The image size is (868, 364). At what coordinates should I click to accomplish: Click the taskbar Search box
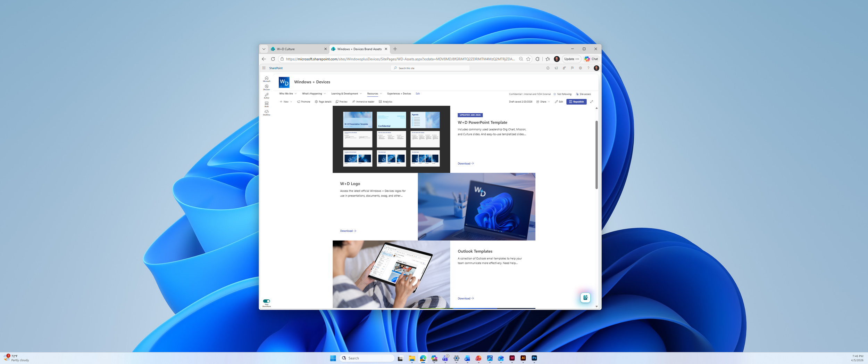[x=367, y=358]
